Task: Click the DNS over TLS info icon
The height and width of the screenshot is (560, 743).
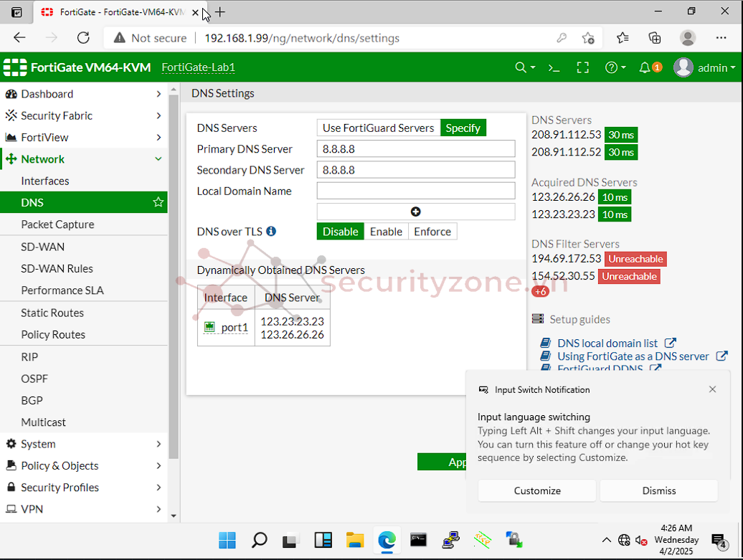Action: coord(271,231)
